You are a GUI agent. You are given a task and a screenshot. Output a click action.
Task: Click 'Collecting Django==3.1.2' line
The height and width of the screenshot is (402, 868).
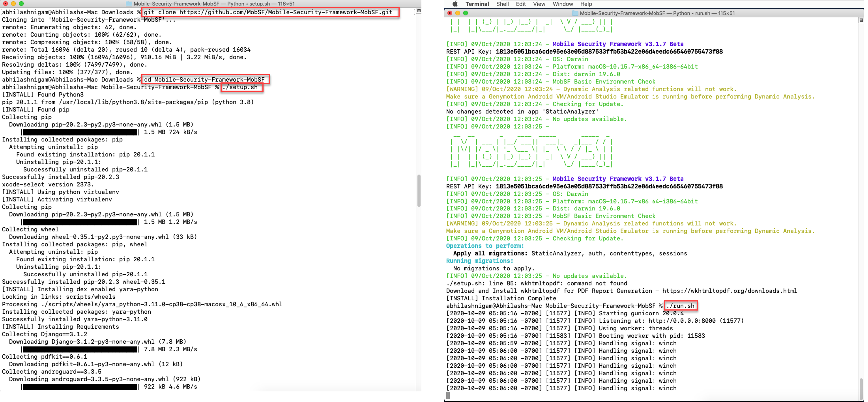pos(45,334)
